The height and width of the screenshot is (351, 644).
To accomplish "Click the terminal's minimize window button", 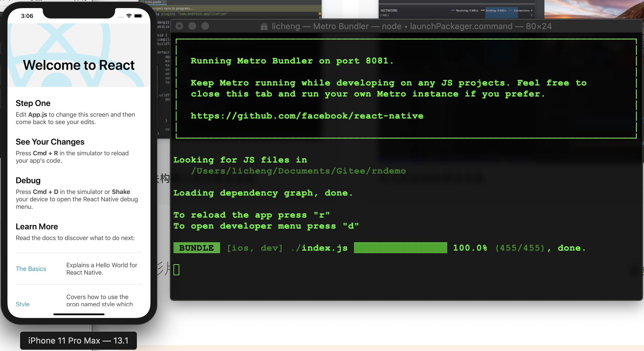I will tap(192, 26).
